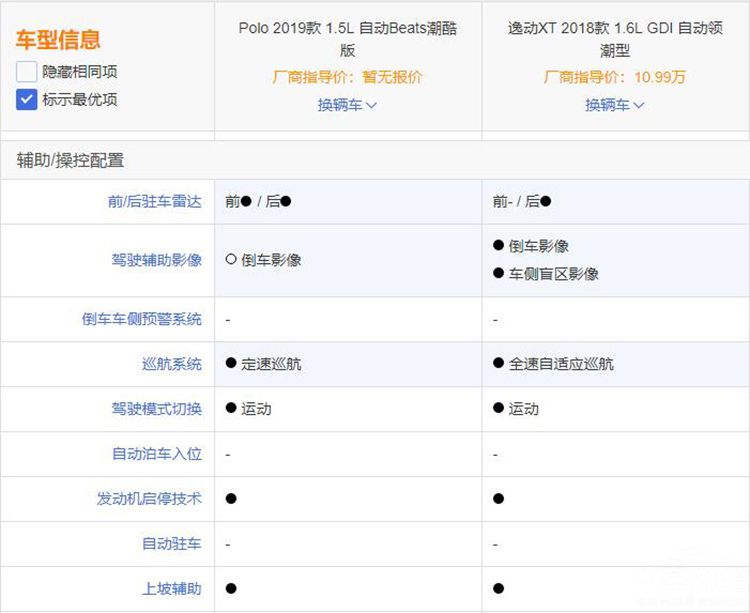Click the 上坡辅助 row label
The image size is (750, 613).
pos(171,589)
